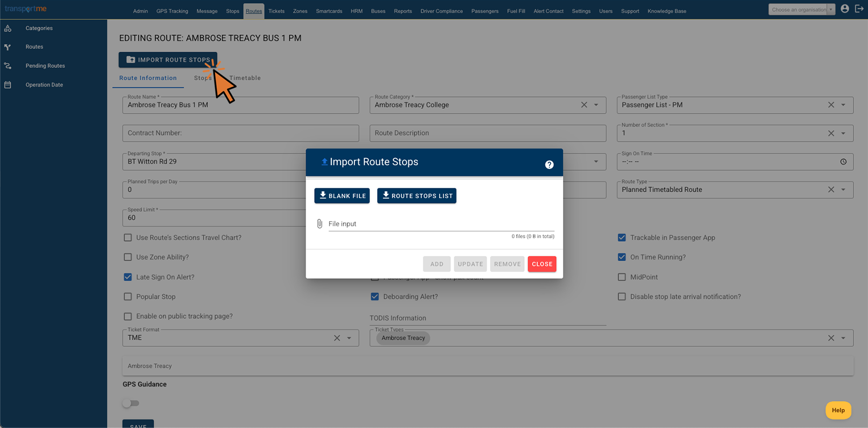This screenshot has height=428, width=868.
Task: Open the Operation Date calendar icon
Action: (x=8, y=85)
